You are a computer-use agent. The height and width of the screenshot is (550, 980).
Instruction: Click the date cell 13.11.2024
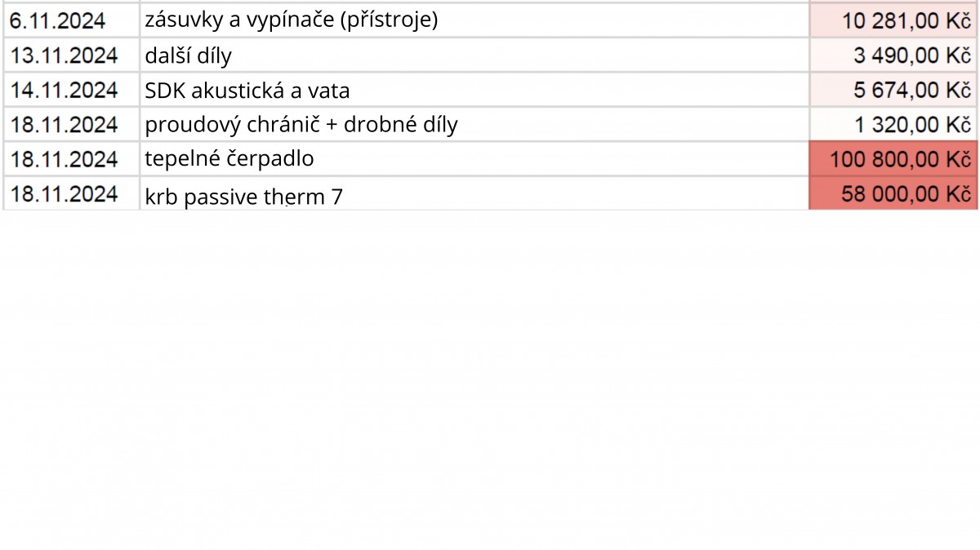[72, 55]
